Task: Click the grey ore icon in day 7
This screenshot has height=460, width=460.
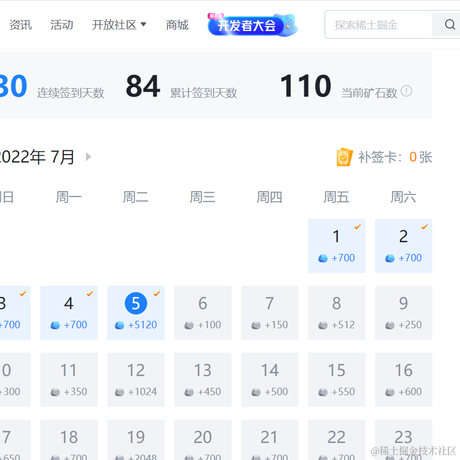Action: click(256, 325)
